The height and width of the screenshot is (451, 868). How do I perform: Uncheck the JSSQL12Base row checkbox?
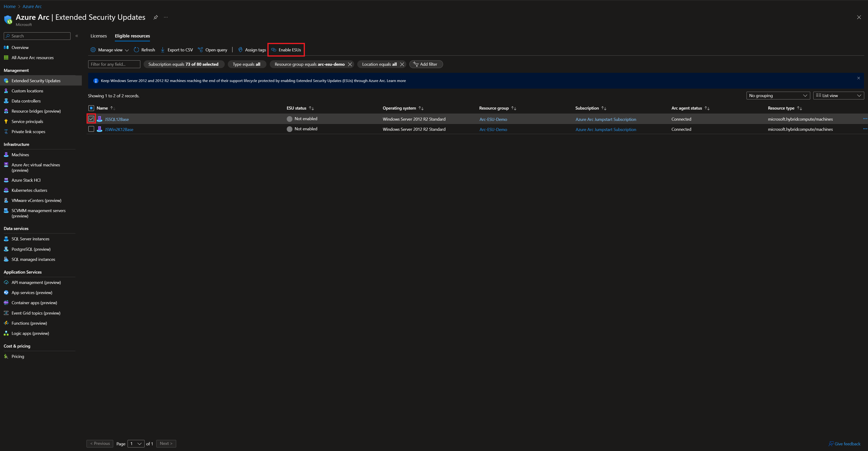(x=91, y=119)
